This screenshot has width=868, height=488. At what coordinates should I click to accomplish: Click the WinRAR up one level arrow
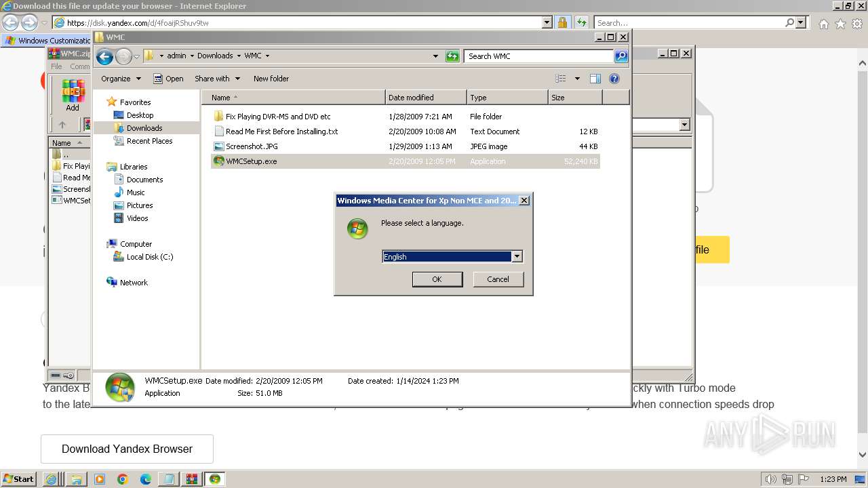[x=62, y=125]
